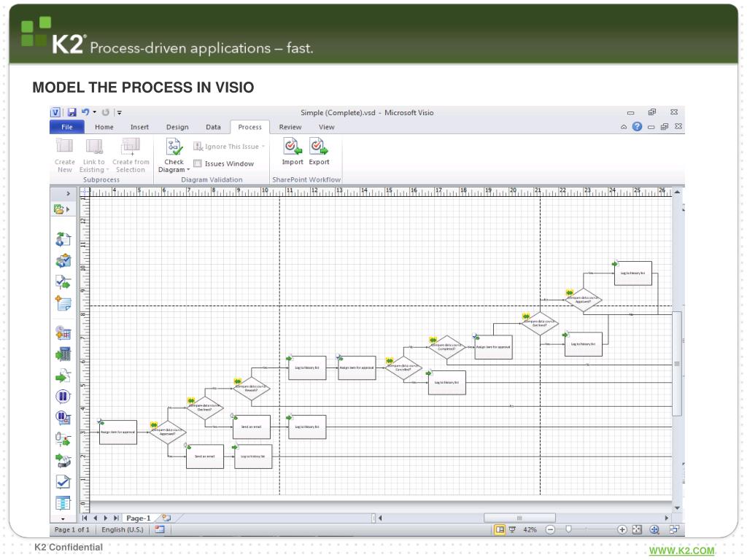
Task: Select the page with green arrow stencil shape
Action: [63, 376]
